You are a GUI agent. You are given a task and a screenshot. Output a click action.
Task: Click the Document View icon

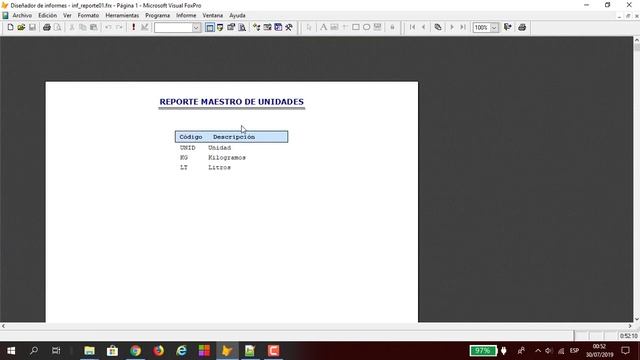242,27
